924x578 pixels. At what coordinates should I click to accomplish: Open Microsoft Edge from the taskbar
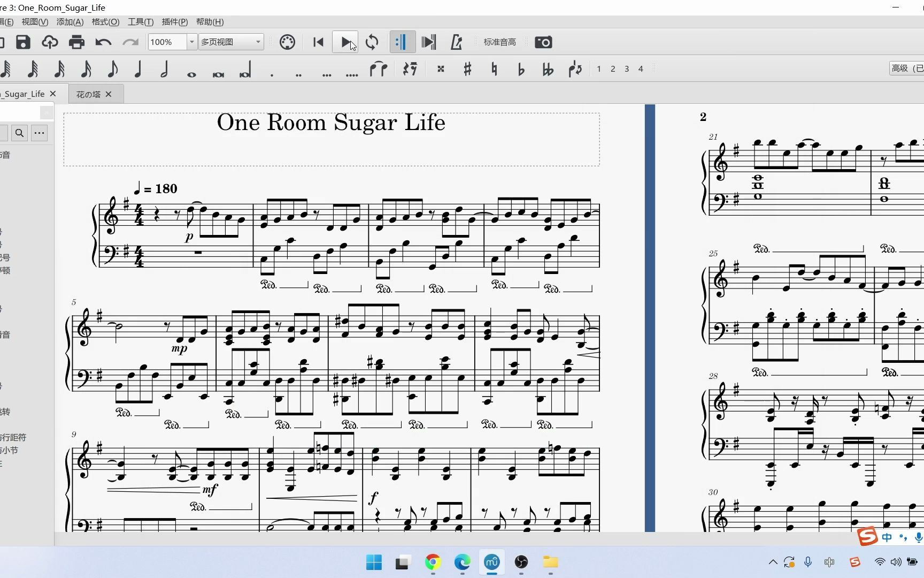click(462, 562)
